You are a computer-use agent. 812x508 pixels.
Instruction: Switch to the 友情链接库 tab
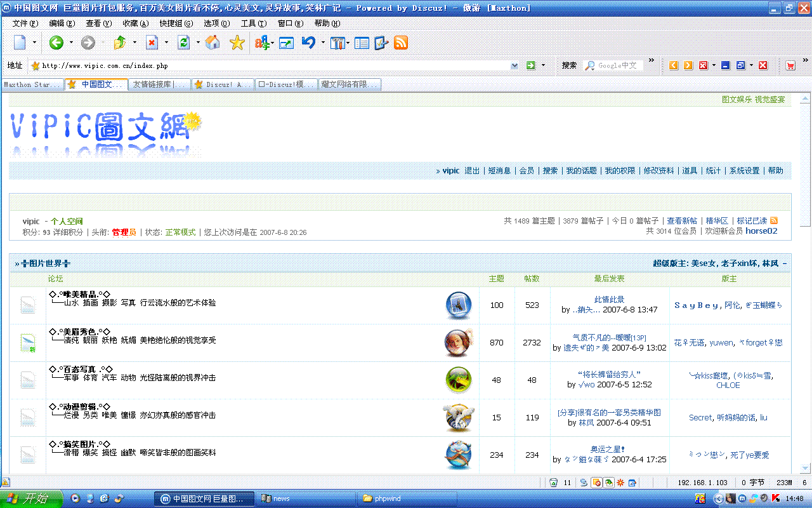pos(159,84)
